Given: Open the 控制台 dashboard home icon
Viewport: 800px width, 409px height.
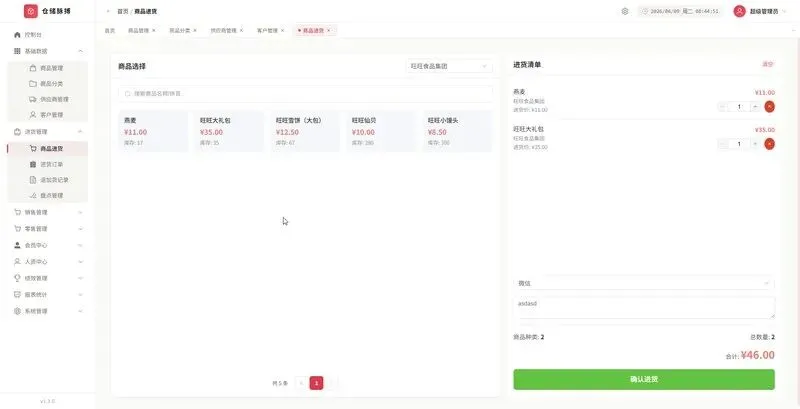Looking at the screenshot, I should click(x=17, y=35).
